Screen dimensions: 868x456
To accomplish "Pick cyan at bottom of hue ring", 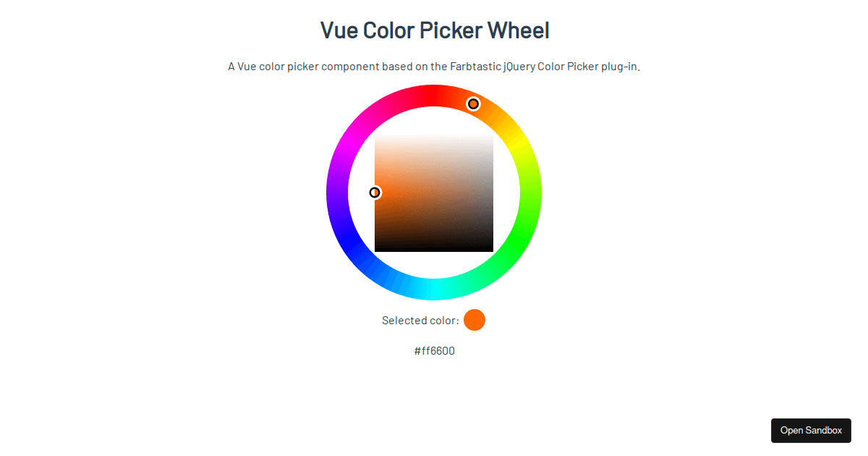I will (x=434, y=290).
